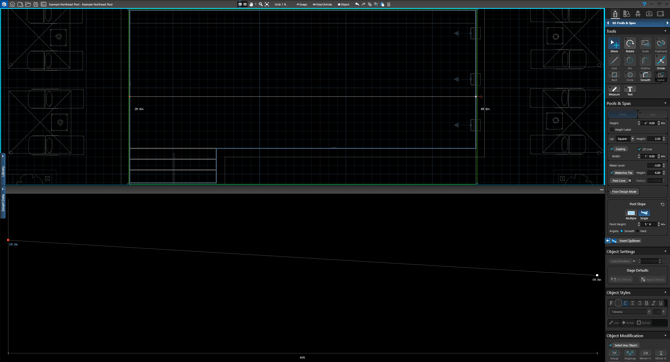Click the save icon in top toolbar

click(35, 4)
